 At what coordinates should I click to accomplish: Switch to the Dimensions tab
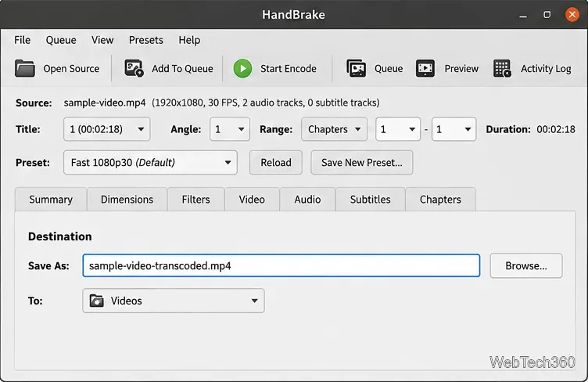tap(127, 200)
